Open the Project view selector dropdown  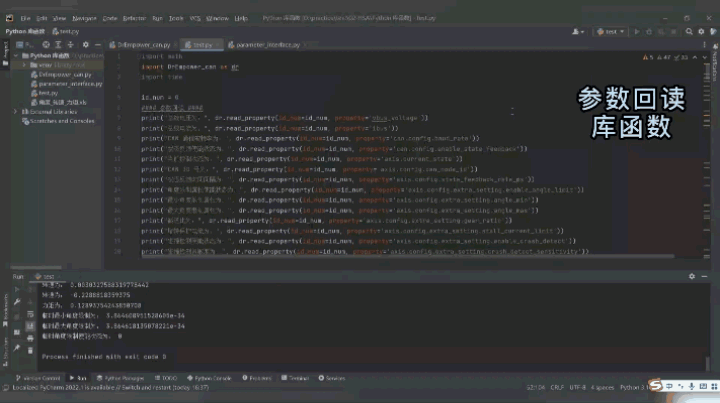point(25,45)
